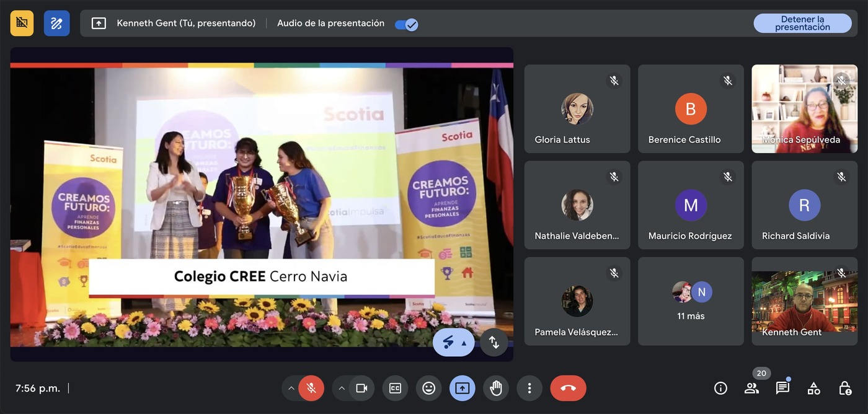Select Richard Saldivia participant tile
This screenshot has width=868, height=414.
click(x=805, y=205)
